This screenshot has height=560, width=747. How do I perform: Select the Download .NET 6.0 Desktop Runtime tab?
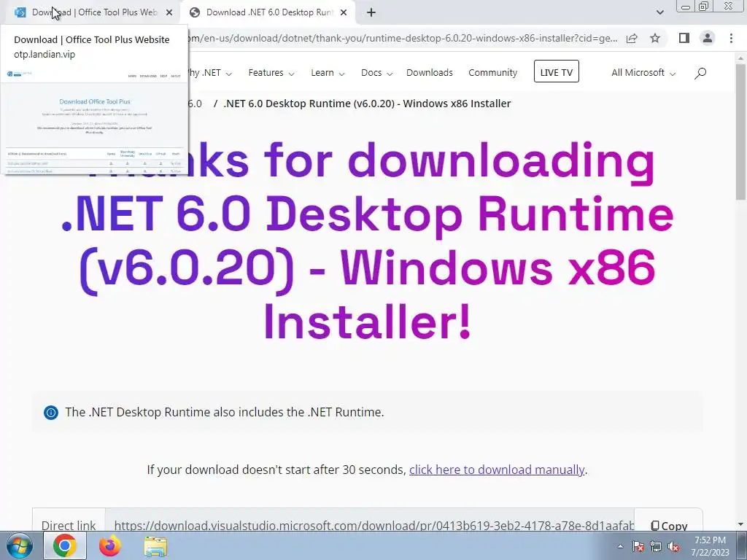269,12
